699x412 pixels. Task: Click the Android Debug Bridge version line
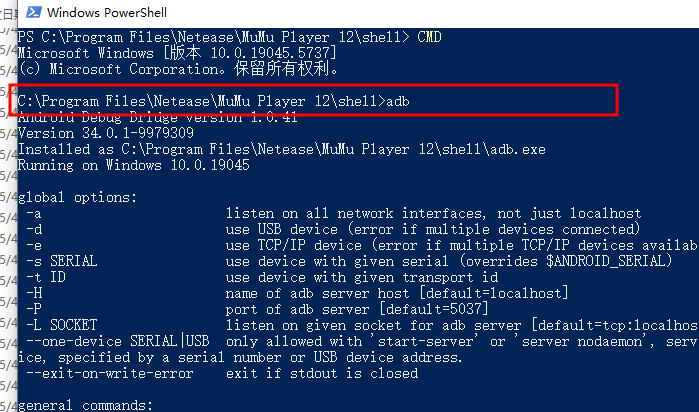pyautogui.click(x=144, y=117)
